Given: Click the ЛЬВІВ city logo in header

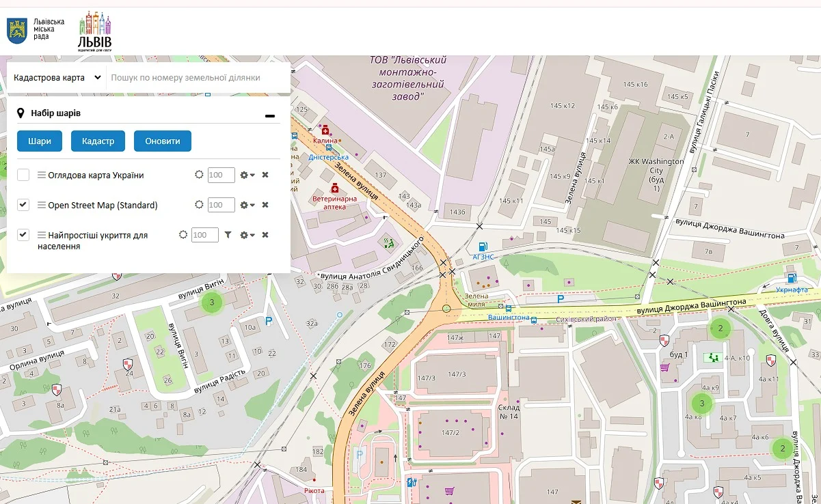Looking at the screenshot, I should pos(94,32).
